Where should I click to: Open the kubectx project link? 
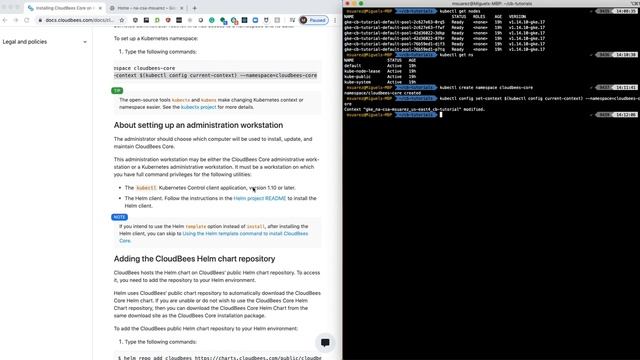198,107
